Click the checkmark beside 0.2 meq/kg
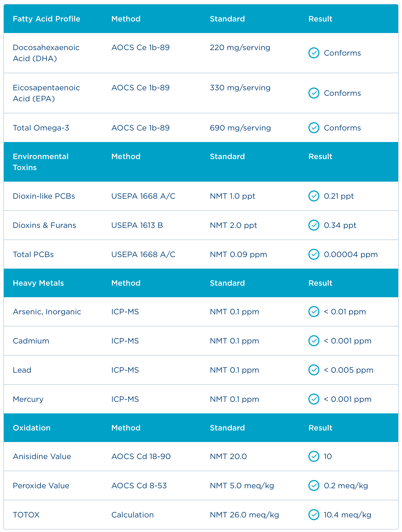402x532 pixels. click(x=314, y=485)
